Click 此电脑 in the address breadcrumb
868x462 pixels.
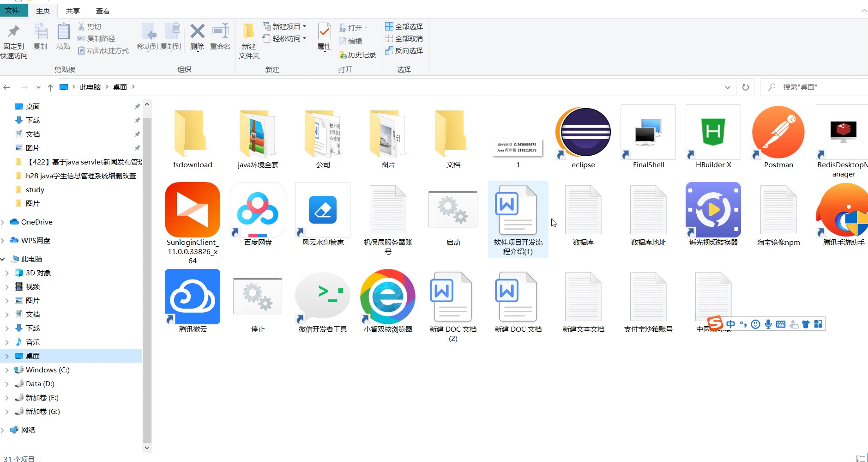click(90, 87)
